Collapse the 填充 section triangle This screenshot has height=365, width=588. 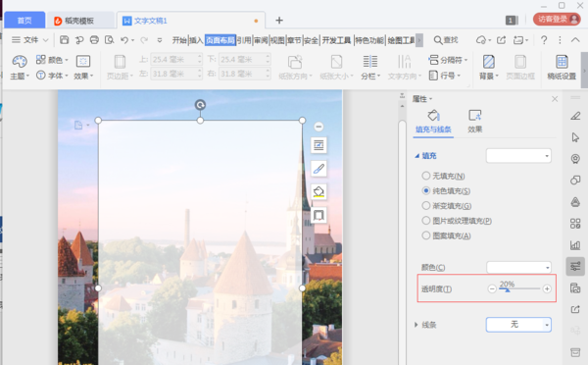point(416,155)
